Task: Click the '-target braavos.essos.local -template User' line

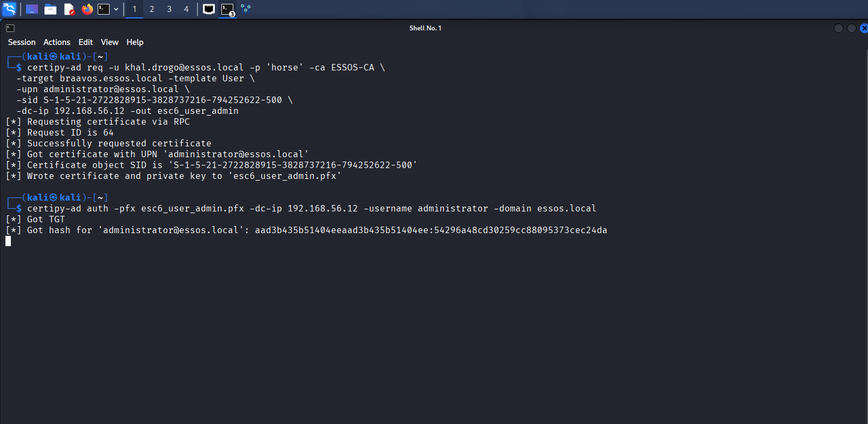Action: tap(136, 79)
